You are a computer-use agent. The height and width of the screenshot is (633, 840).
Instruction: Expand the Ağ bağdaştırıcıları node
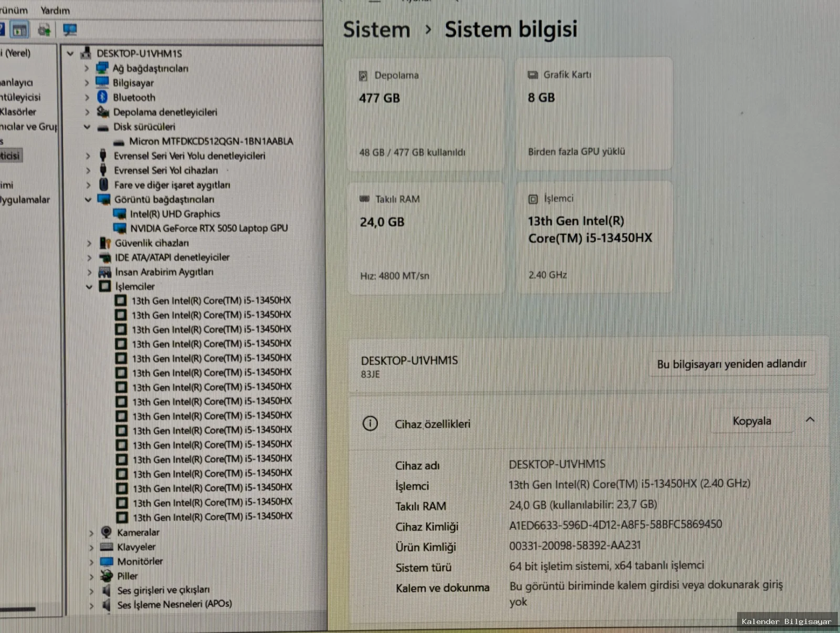coord(87,68)
